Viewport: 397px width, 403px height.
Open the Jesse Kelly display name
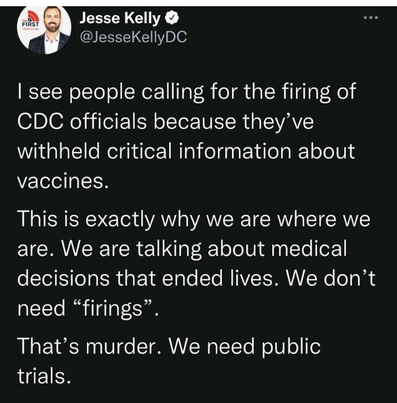120,18
